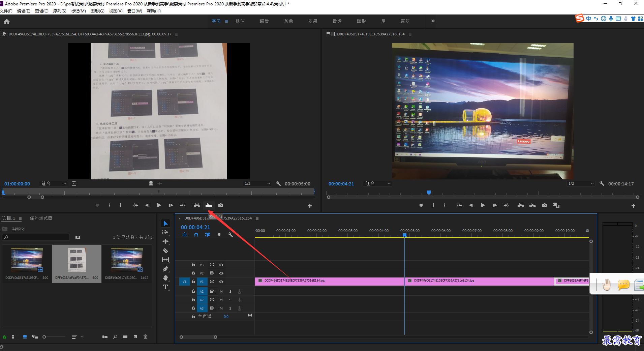The width and height of the screenshot is (644, 351).
Task: Click the Overwrite button in source monitor
Action: tap(209, 205)
